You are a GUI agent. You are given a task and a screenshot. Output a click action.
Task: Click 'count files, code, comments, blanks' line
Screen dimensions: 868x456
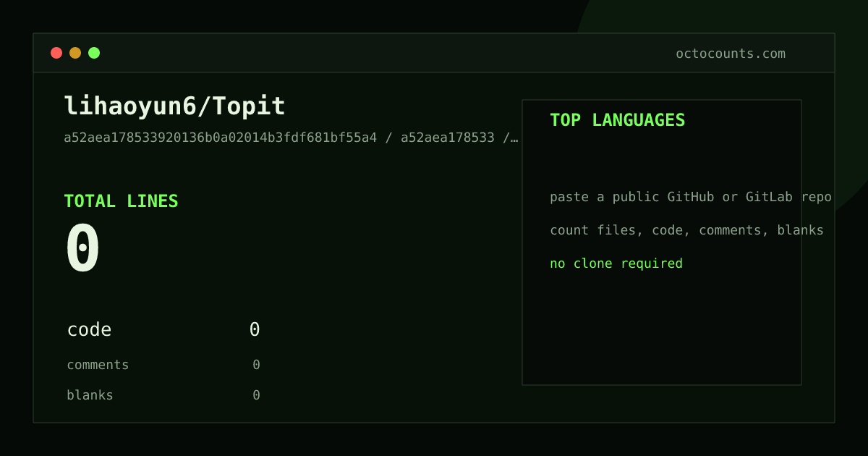(686, 230)
